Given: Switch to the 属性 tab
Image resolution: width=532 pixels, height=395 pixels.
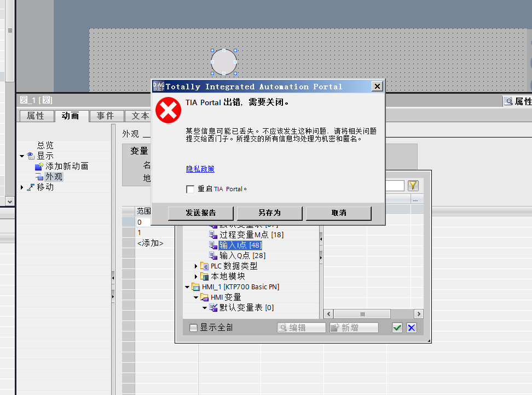Looking at the screenshot, I should click(x=36, y=116).
